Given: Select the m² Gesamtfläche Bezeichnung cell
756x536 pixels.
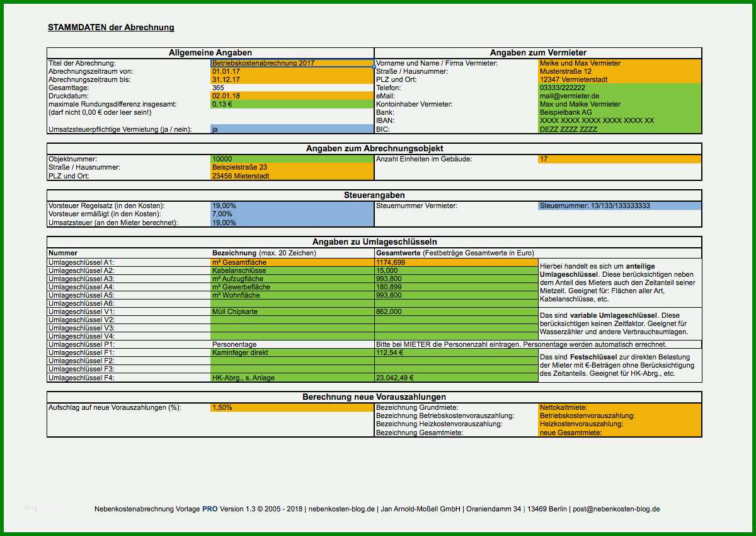Looking at the screenshot, I should (x=292, y=262).
